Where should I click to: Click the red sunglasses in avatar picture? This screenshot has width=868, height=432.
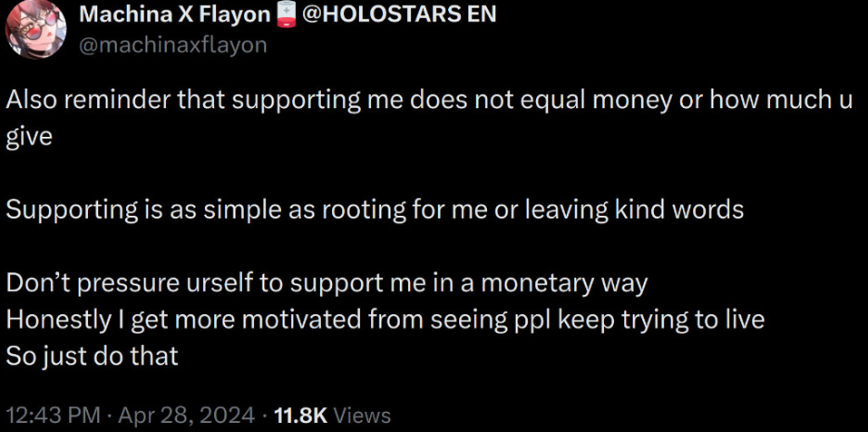click(x=42, y=24)
